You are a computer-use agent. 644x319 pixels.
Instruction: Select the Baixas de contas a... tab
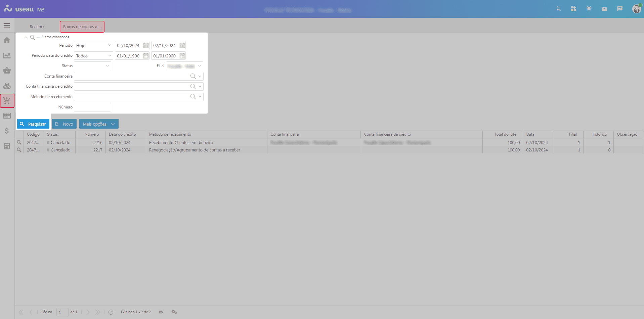coord(82,27)
